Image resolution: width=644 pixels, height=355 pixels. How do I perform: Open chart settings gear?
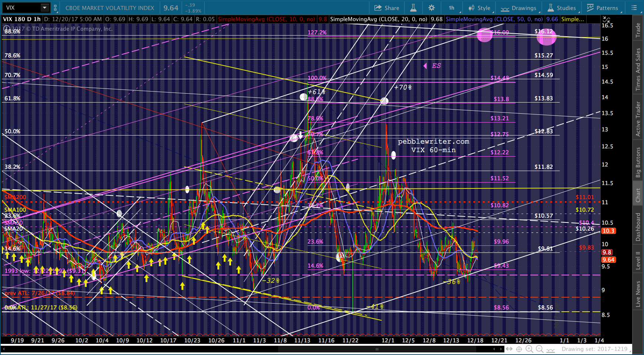point(431,8)
